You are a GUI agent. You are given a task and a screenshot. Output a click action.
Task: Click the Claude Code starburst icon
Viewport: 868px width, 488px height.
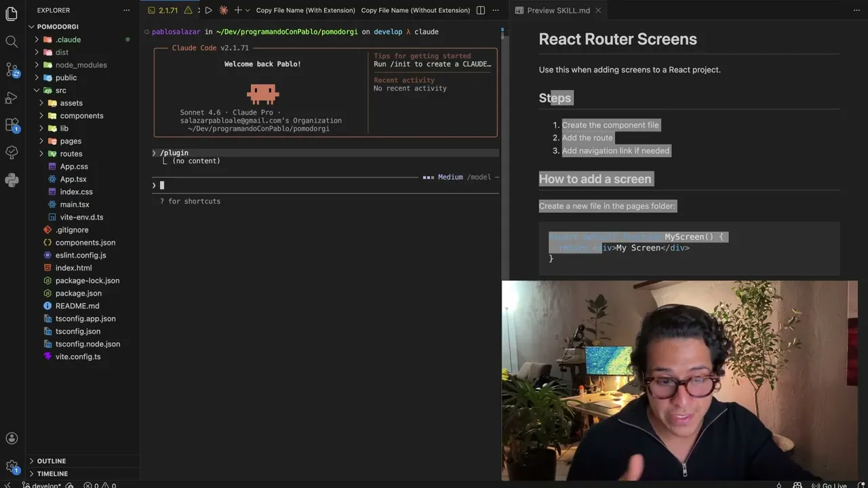(223, 10)
